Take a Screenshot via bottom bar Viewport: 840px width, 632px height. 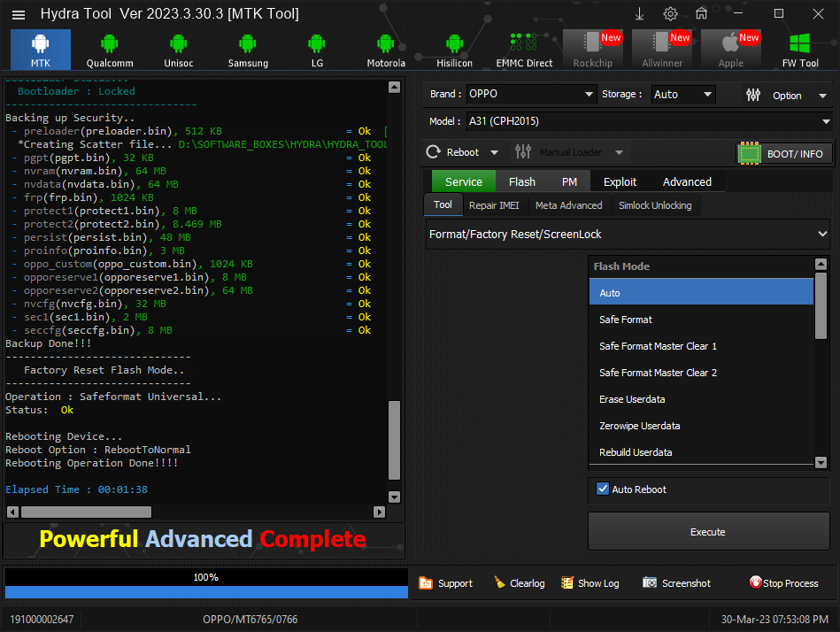click(676, 582)
